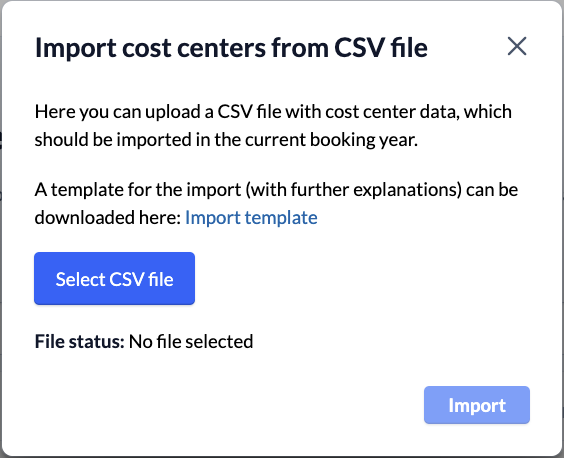The width and height of the screenshot is (564, 458).
Task: Select the 'downloaded here:' text before link
Action: [x=108, y=218]
